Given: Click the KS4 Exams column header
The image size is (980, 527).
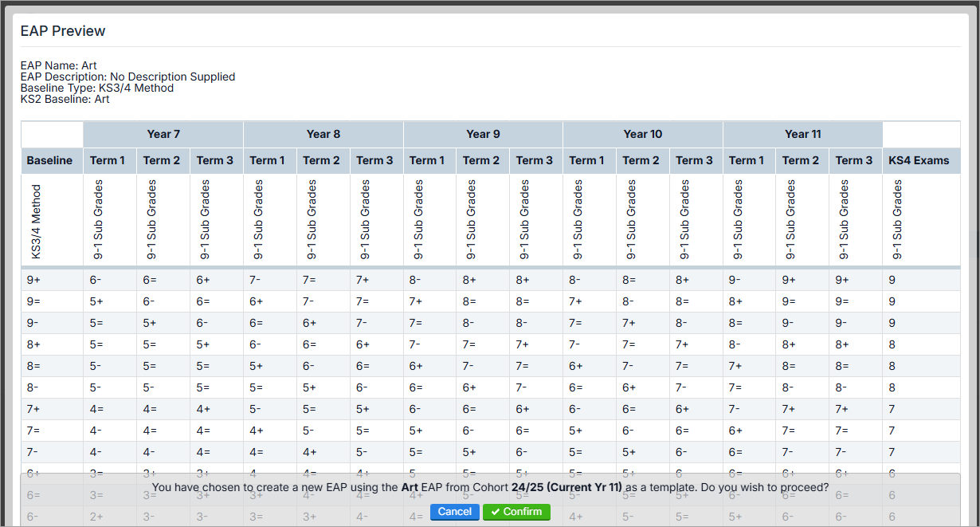Looking at the screenshot, I should 919,160.
